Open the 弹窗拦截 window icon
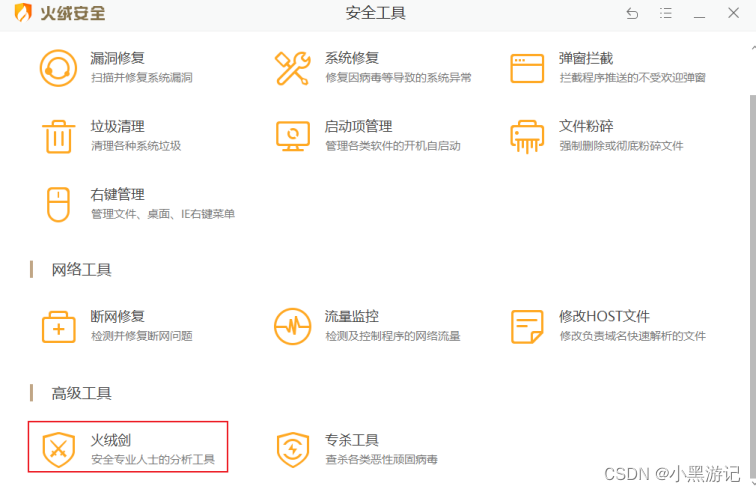Image resolution: width=756 pixels, height=492 pixels. click(527, 68)
